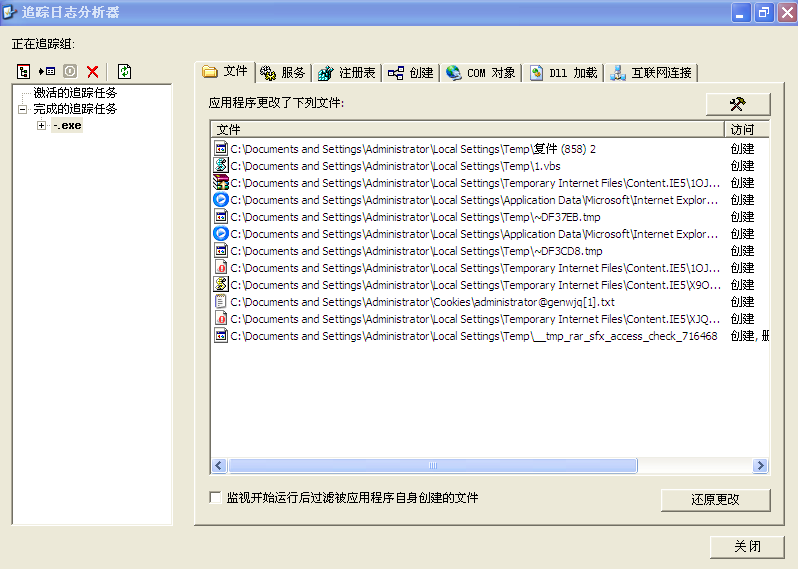Click horizontal scrollbar left arrow

[x=219, y=466]
